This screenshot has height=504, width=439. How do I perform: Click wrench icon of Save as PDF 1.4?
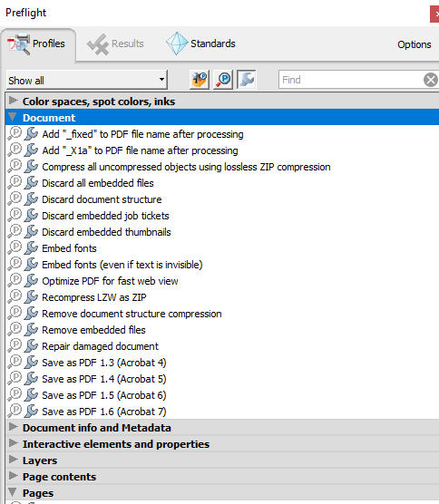coord(31,378)
